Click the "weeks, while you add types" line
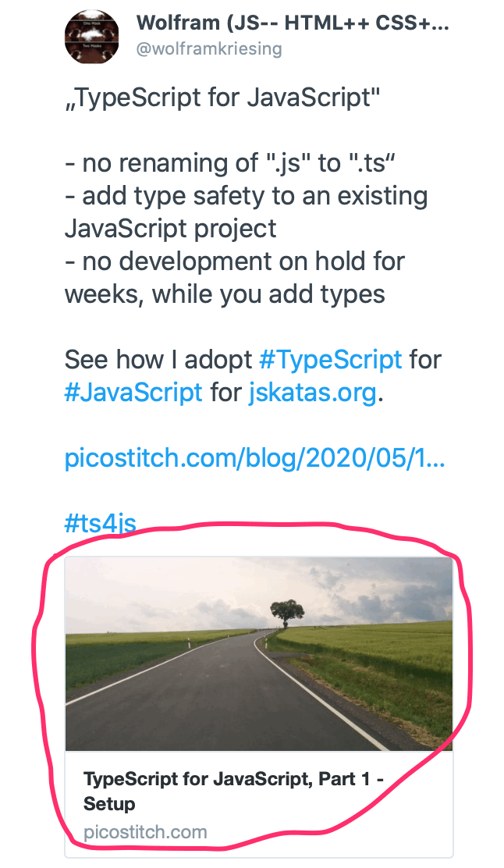The width and height of the screenshot is (504, 868). (x=225, y=294)
